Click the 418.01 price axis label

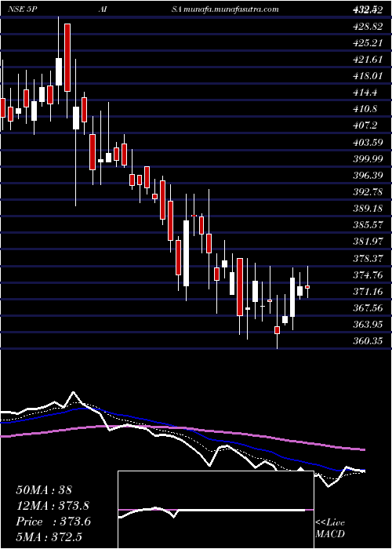pos(367,76)
